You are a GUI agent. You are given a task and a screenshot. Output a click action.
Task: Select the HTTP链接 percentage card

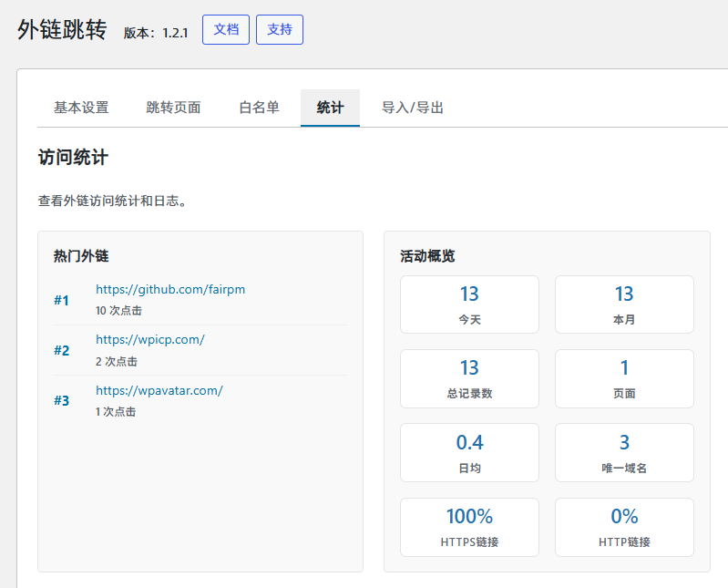[x=624, y=527]
